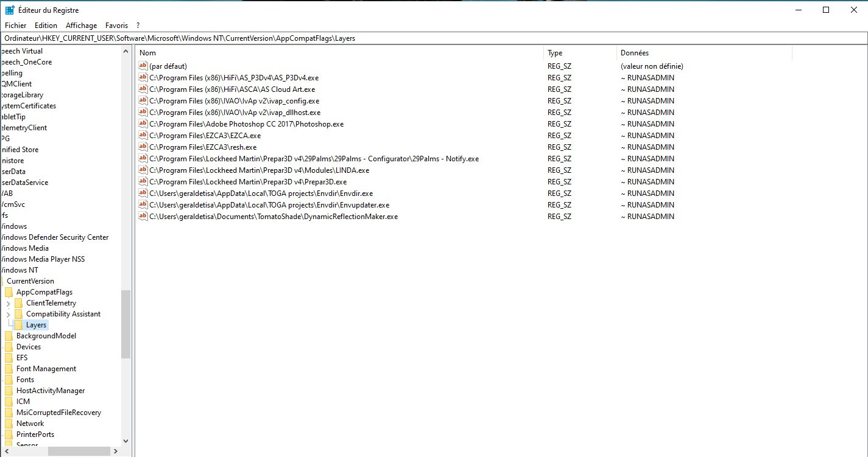Select the Speech_OneCore key in tree
The height and width of the screenshot is (457, 868).
(26, 62)
